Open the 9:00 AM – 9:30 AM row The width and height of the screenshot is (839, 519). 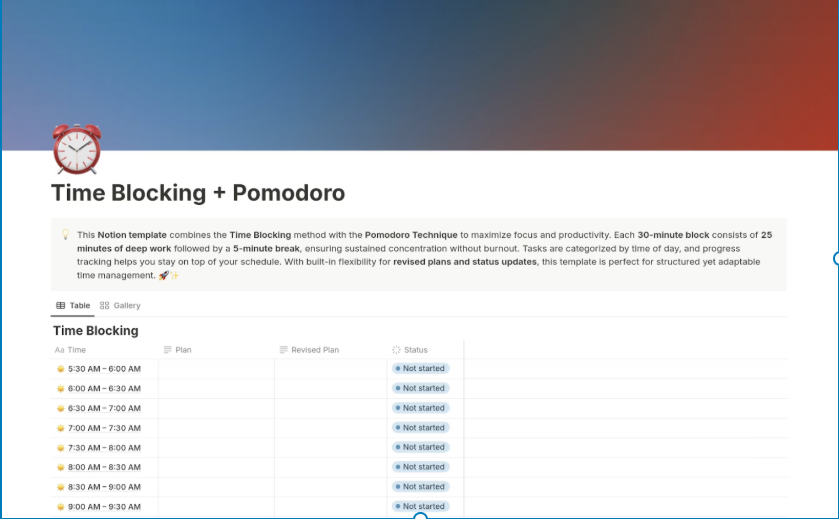coord(104,507)
